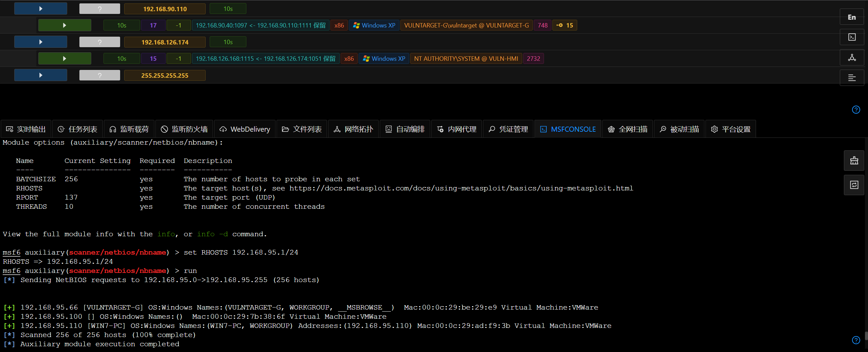Open the 平台设置 tab
This screenshot has height=352, width=868.
click(x=731, y=129)
